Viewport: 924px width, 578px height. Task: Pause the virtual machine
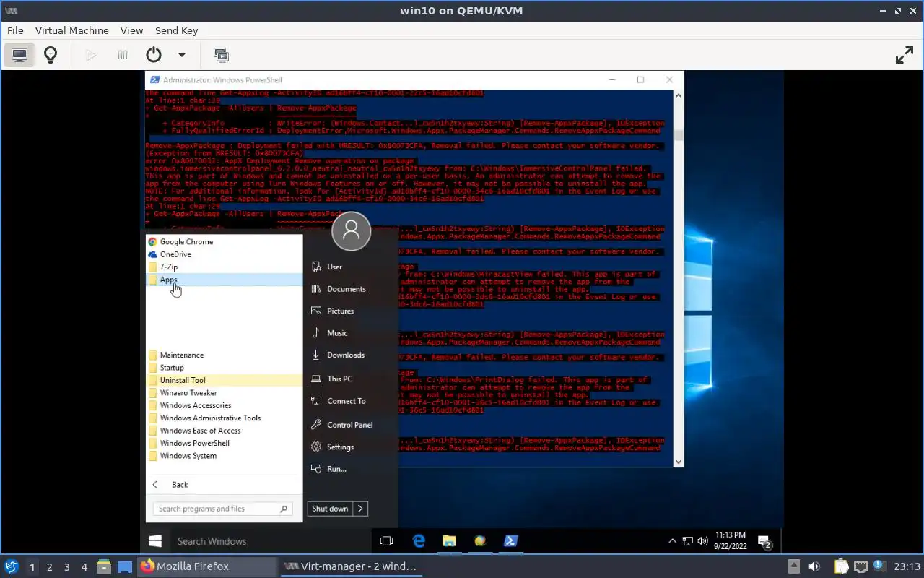tap(123, 55)
